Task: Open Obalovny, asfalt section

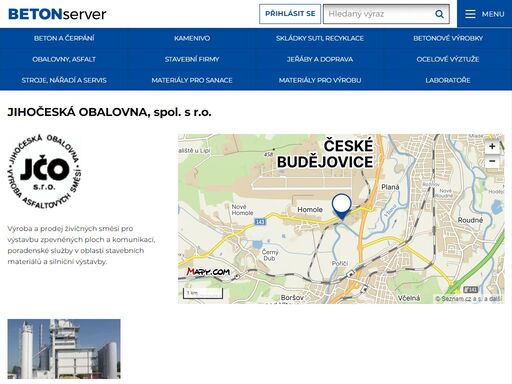Action: click(64, 59)
